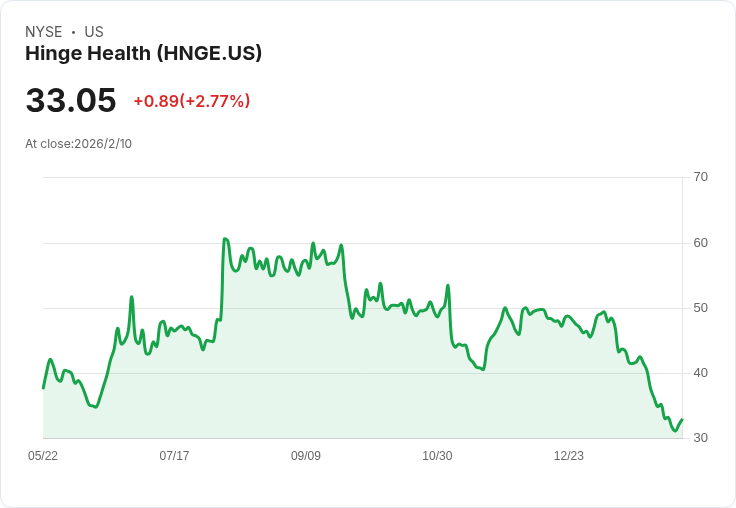The image size is (736, 508).
Task: Click the 60 y-axis label
Action: (700, 242)
